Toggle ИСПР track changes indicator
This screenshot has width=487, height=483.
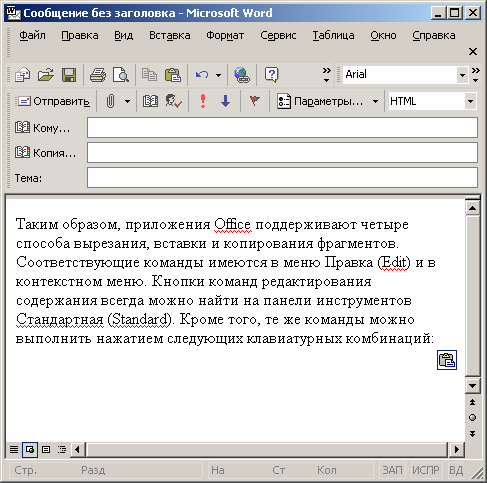(426, 470)
